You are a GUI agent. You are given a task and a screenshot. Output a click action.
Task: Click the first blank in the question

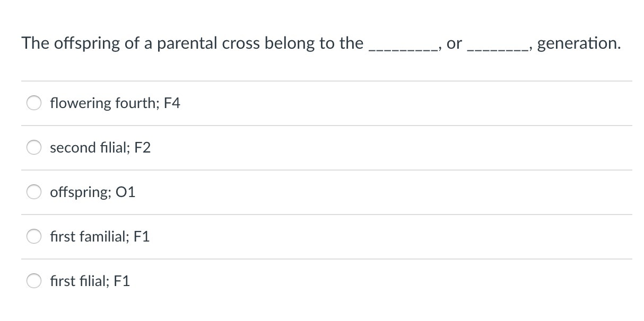tap(403, 50)
